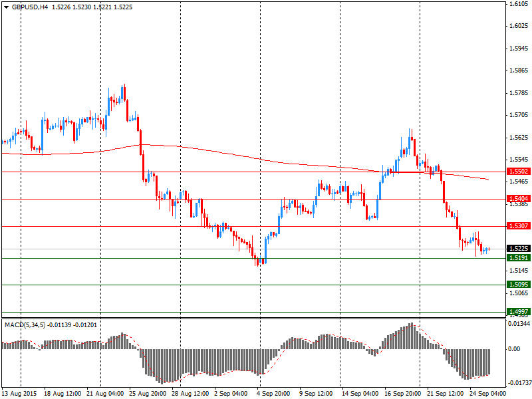Open the chart menu triangle beside GBPUSD
532x399 pixels.
coord(6,7)
